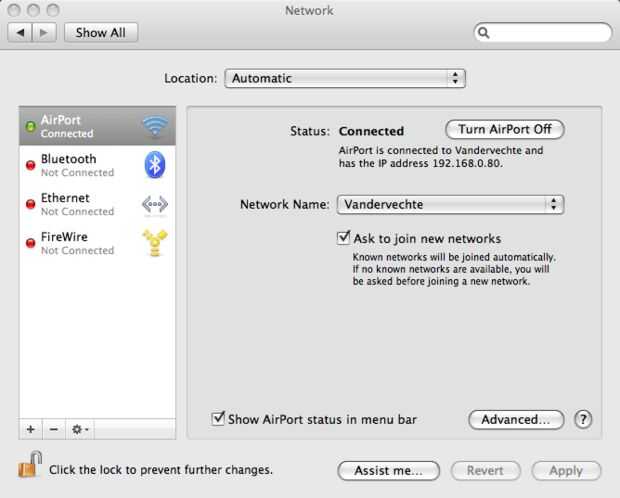This screenshot has width=620, height=498.
Task: Open the gear action menu
Action: pos(80,429)
